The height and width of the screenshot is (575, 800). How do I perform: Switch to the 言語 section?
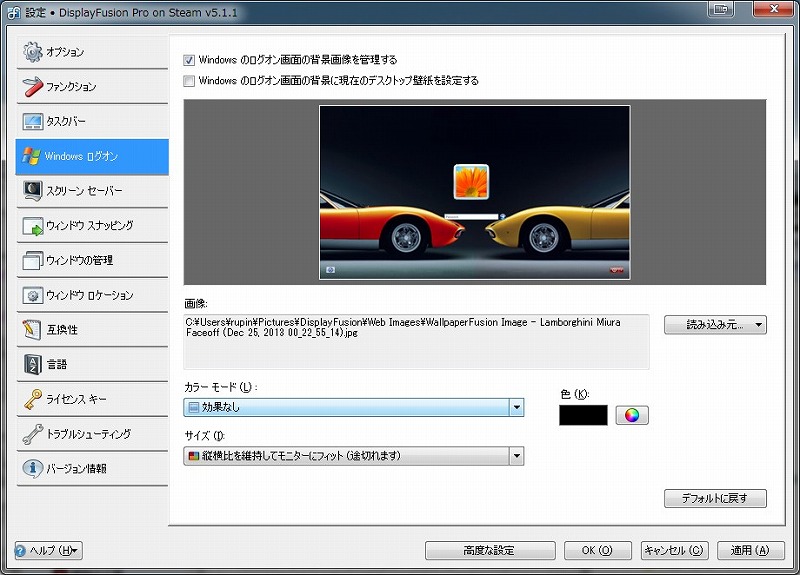pyautogui.click(x=92, y=364)
